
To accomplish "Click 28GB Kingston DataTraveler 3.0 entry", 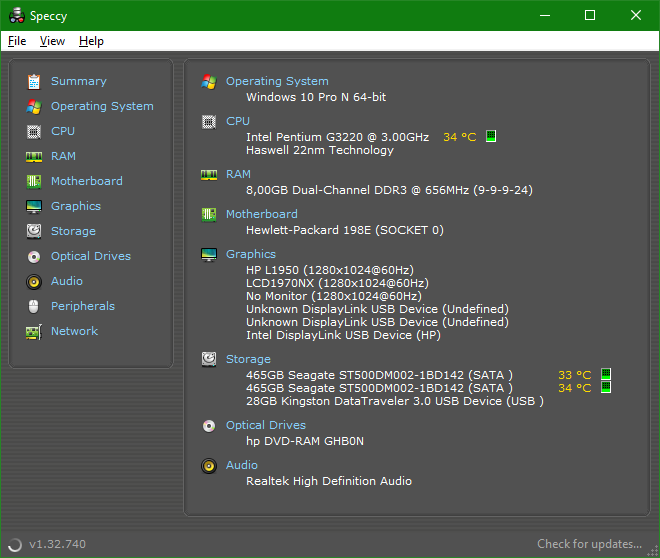I will coord(395,401).
